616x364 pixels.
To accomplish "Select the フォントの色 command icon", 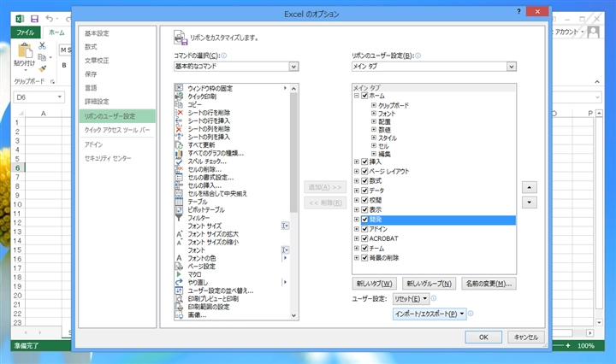I will (x=179, y=258).
